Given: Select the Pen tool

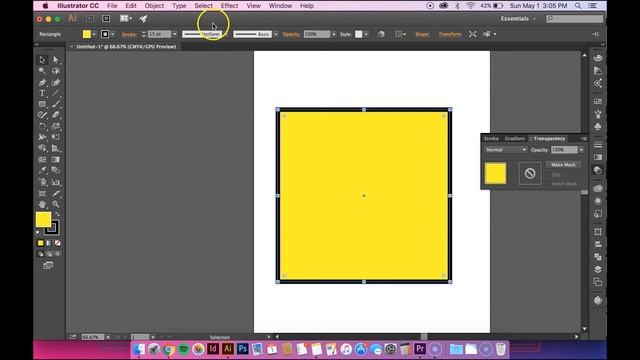Looking at the screenshot, I should 42,82.
